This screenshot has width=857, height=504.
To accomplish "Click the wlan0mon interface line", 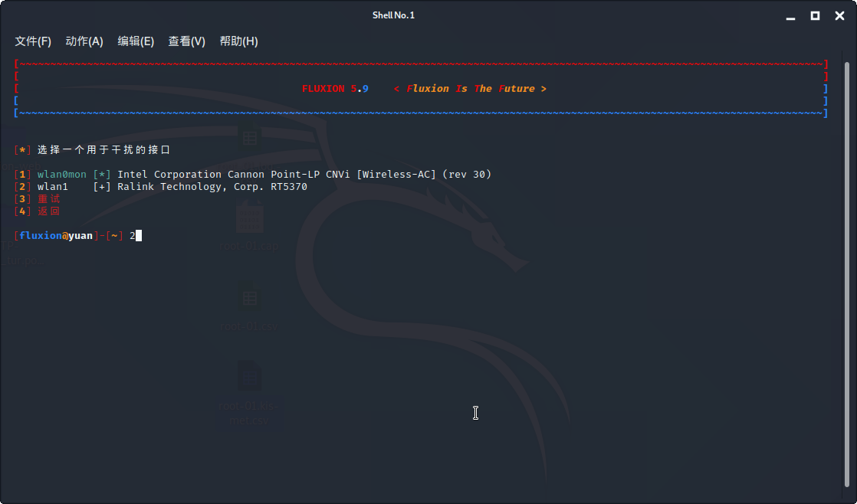I will [x=252, y=174].
